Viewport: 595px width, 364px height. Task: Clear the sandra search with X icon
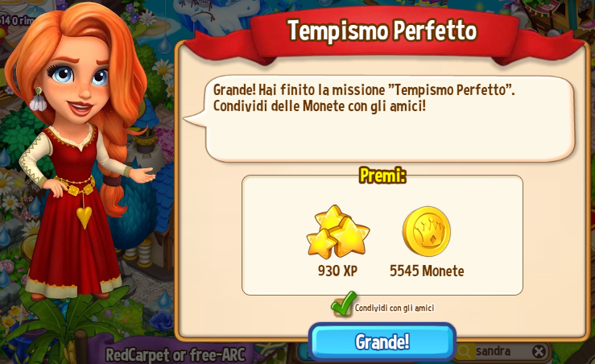tap(539, 351)
